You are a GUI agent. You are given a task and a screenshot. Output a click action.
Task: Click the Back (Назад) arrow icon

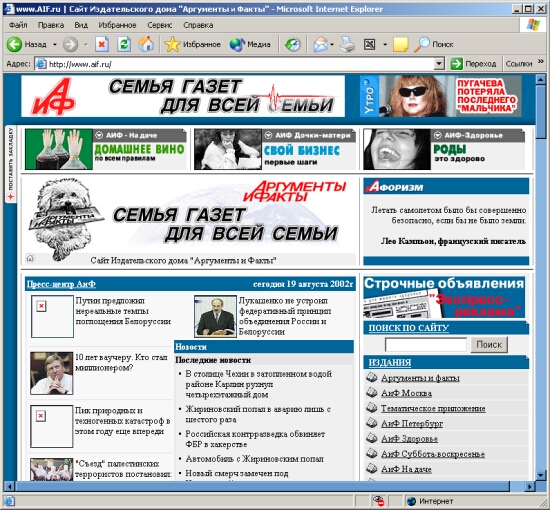pos(14,45)
